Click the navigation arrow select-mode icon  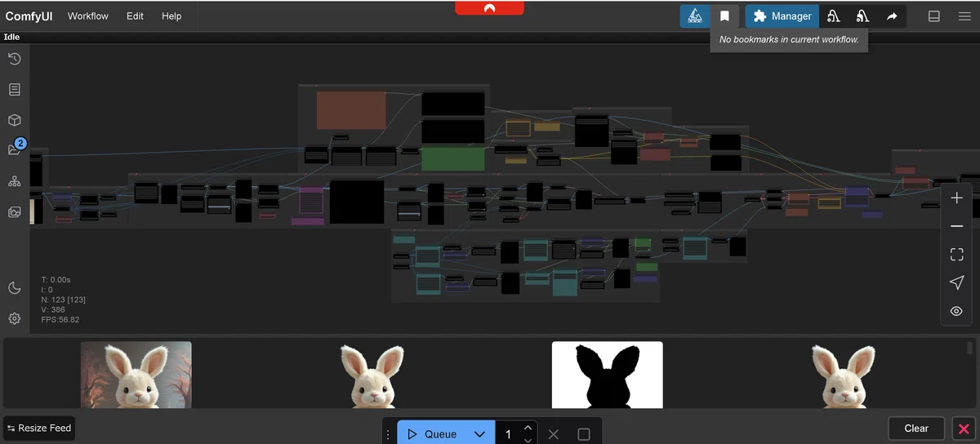tap(957, 282)
